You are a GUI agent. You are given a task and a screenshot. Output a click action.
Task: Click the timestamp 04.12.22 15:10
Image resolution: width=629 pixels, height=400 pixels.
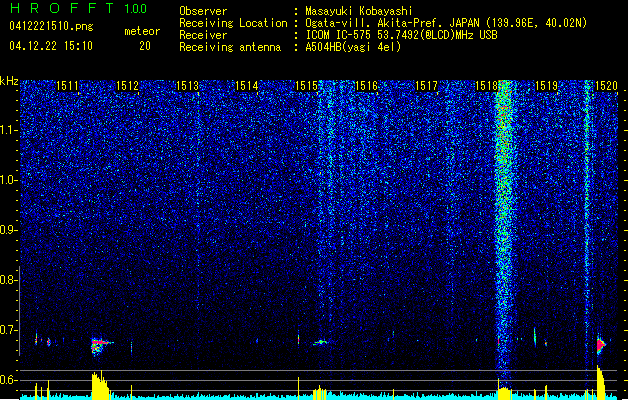pos(51,45)
